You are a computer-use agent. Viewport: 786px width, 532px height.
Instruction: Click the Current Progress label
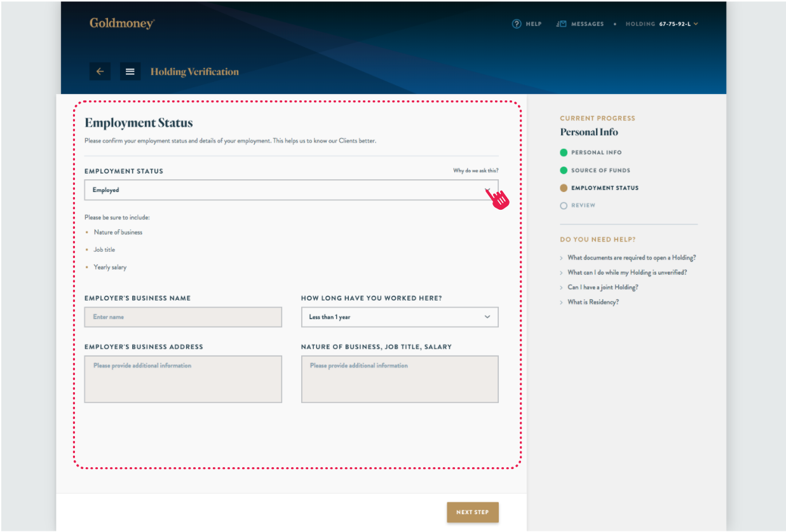[597, 118]
